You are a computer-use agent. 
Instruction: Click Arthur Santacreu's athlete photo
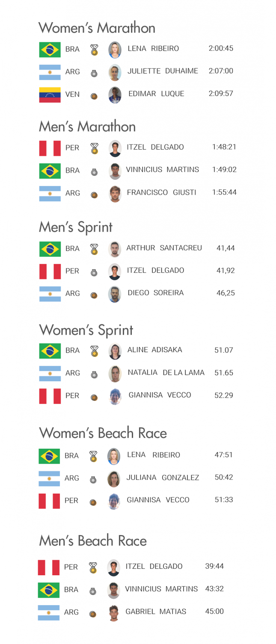(115, 249)
